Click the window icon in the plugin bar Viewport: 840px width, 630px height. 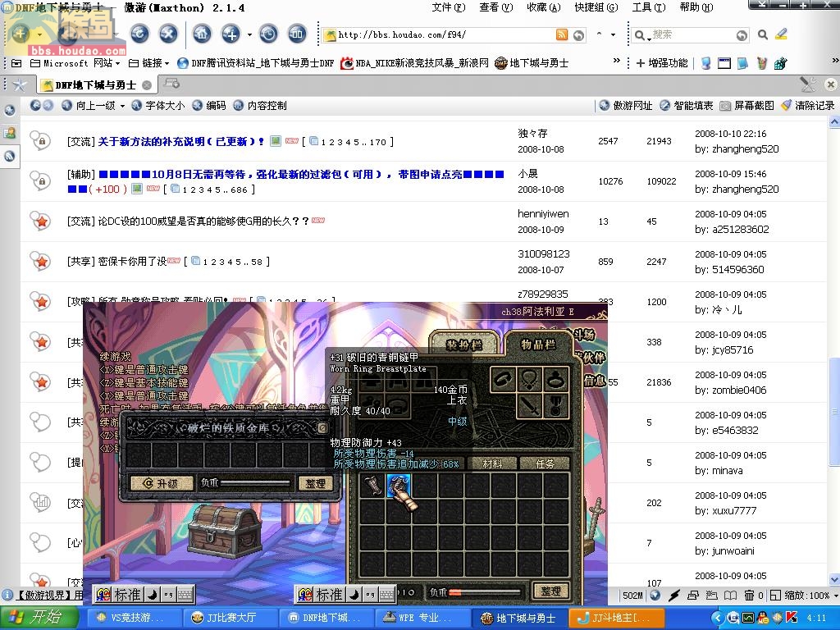click(x=724, y=63)
